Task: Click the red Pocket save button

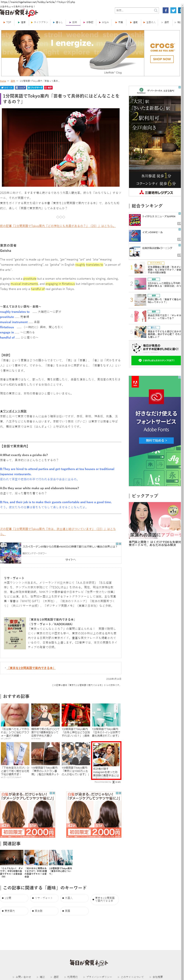Action: (x=49, y=87)
